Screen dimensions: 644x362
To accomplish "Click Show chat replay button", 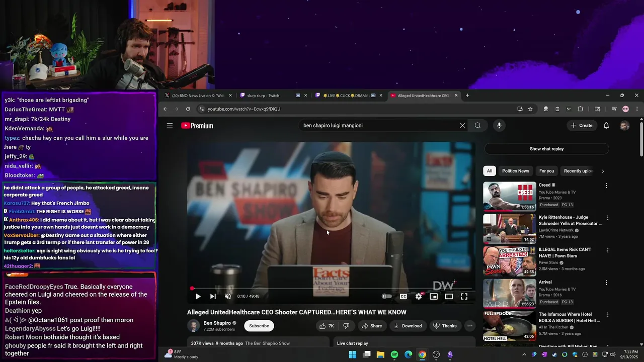I will click(546, 149).
